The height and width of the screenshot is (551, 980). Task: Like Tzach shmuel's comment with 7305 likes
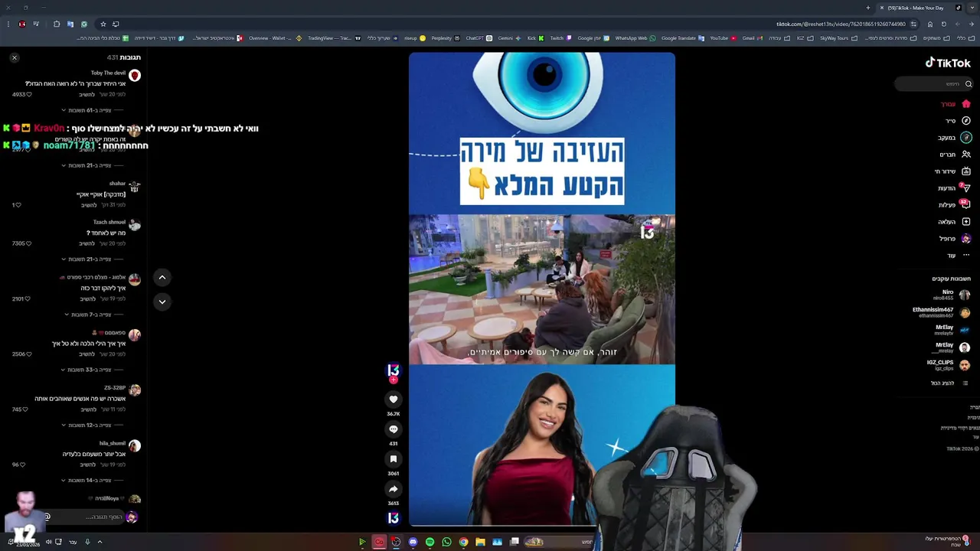click(29, 243)
